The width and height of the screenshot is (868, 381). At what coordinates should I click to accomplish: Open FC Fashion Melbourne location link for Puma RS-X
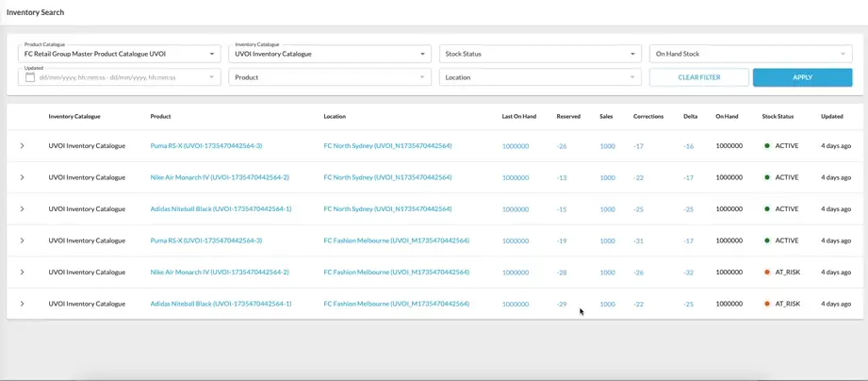[396, 240]
